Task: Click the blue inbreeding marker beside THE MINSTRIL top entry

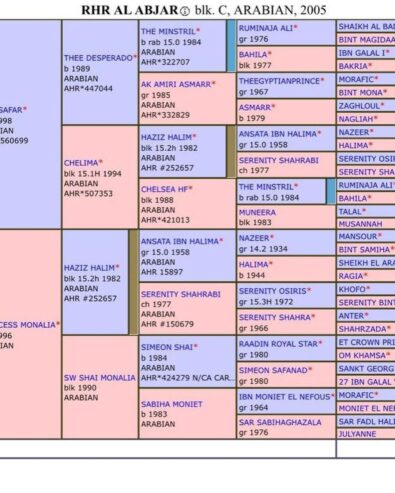Action: point(231,46)
